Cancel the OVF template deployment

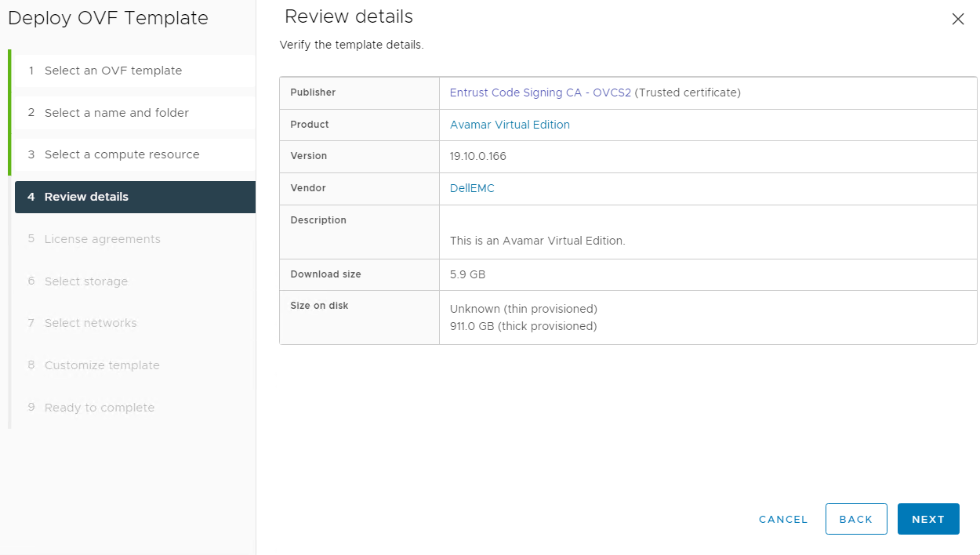point(783,519)
